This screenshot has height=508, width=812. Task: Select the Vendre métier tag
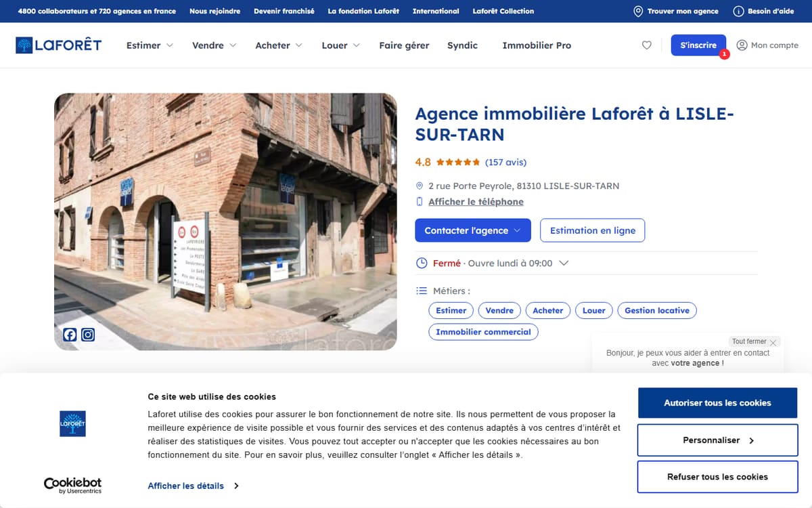[x=499, y=310]
